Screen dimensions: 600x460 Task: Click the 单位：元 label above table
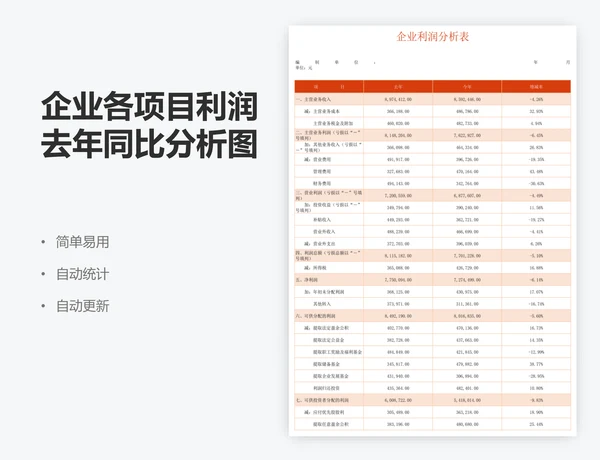304,68
